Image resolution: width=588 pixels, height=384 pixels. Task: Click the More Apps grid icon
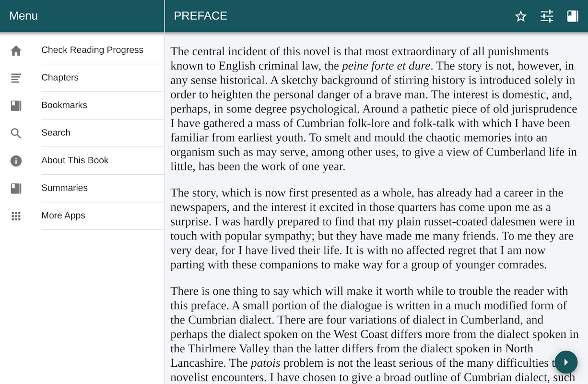coord(16,216)
